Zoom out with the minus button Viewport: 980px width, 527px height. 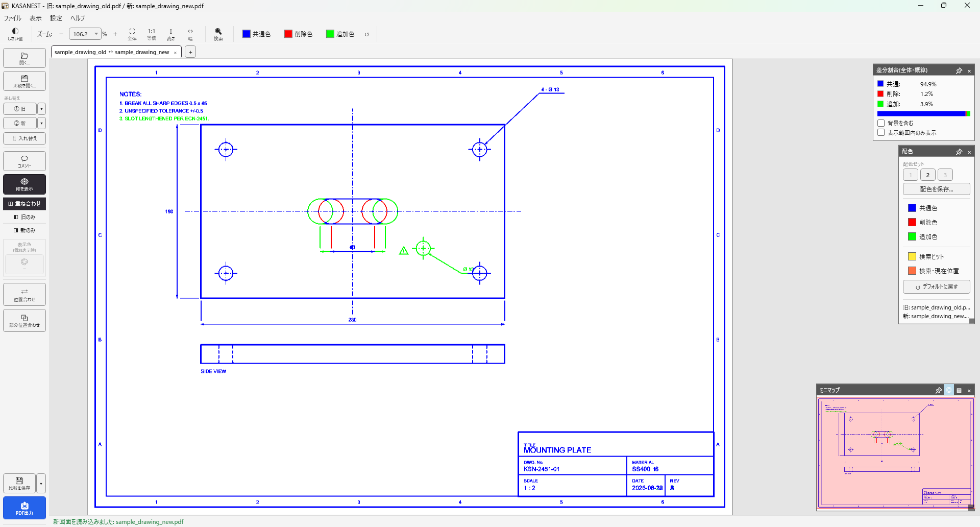point(61,34)
